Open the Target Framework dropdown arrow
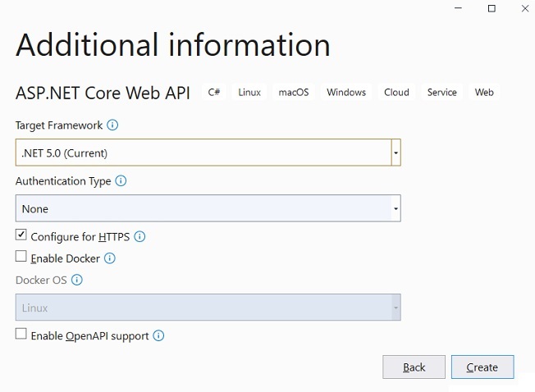Image resolution: width=535 pixels, height=392 pixels. (396, 153)
